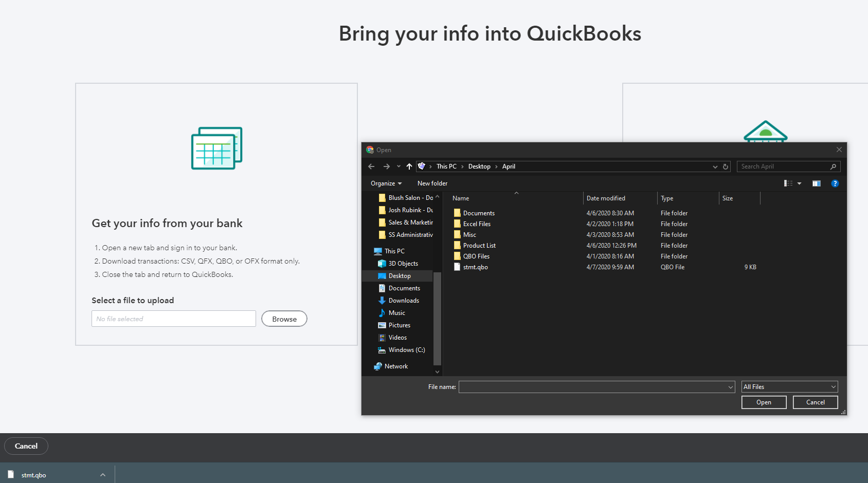Select the QBO Files folder
The width and height of the screenshot is (868, 483).
pos(472,256)
